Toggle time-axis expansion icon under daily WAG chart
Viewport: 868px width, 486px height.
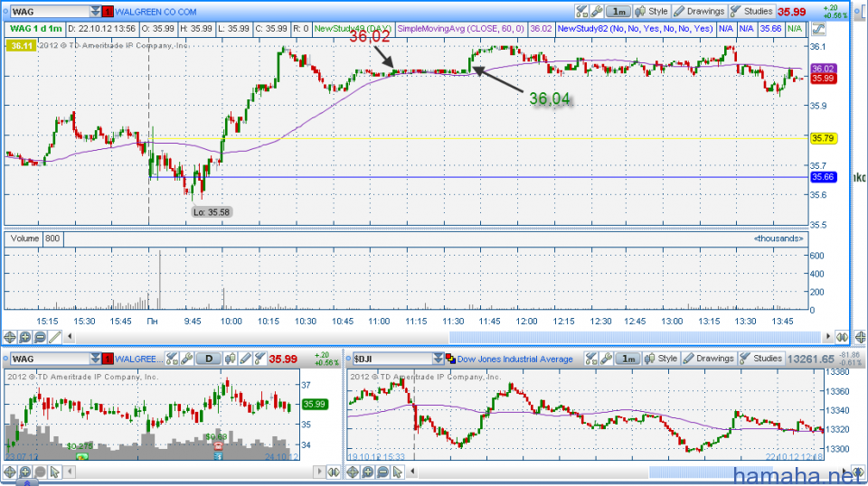[334, 472]
